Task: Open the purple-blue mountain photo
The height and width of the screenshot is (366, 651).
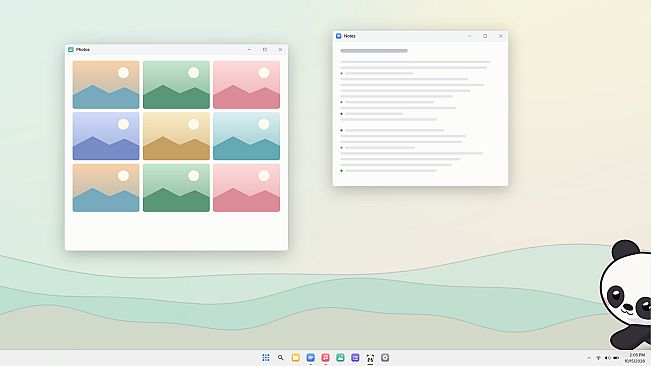Action: point(106,136)
